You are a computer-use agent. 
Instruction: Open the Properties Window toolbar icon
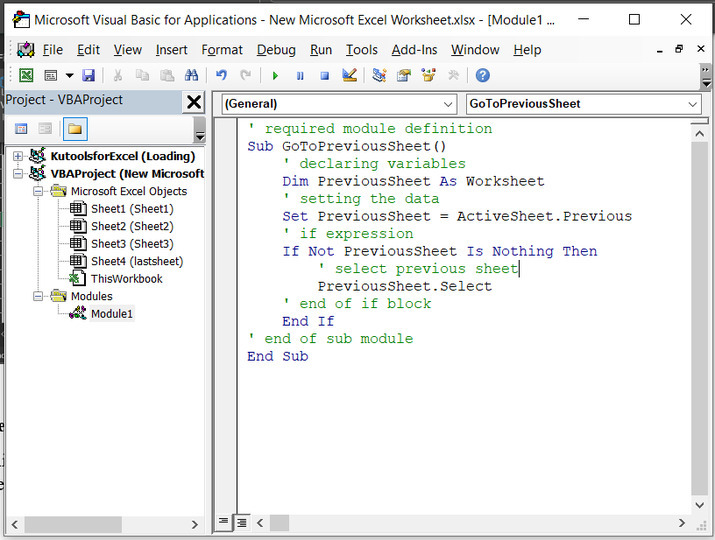tap(404, 75)
